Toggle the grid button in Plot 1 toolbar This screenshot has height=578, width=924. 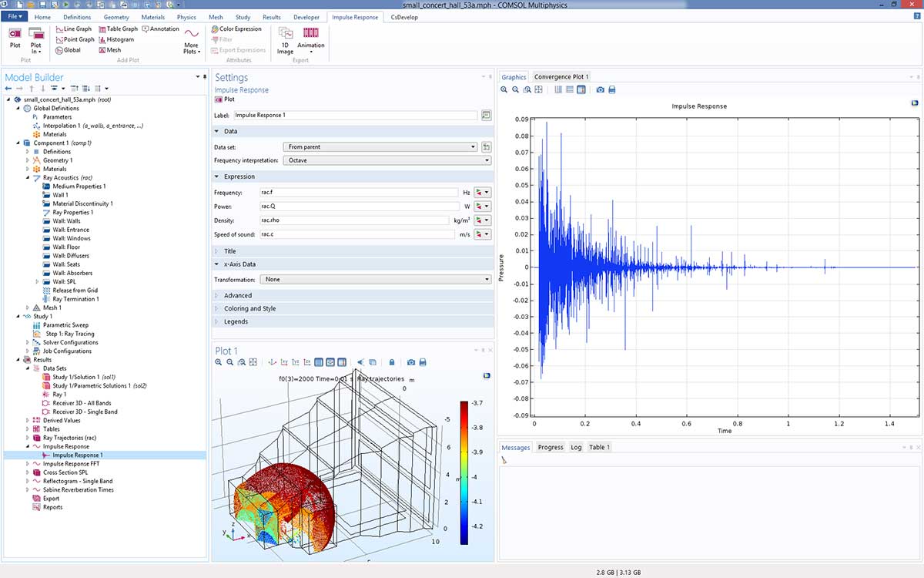[318, 362]
